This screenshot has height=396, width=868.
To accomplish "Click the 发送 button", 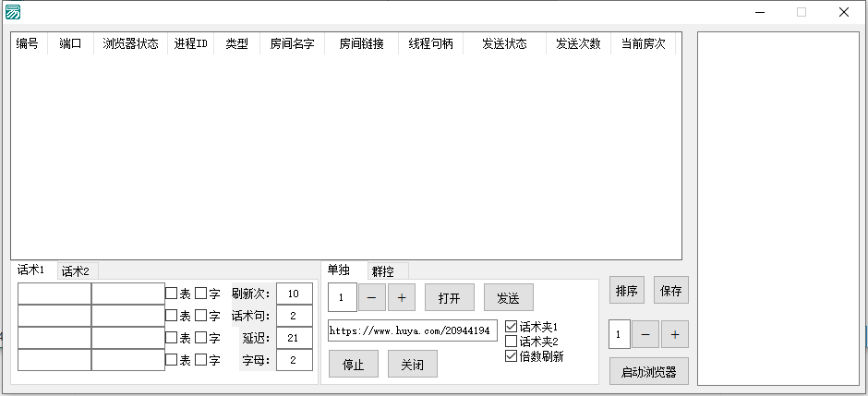I will click(508, 298).
